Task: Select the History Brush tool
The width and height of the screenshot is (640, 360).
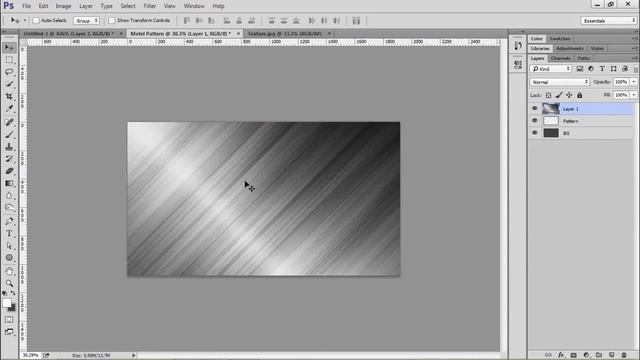Action: click(9, 159)
